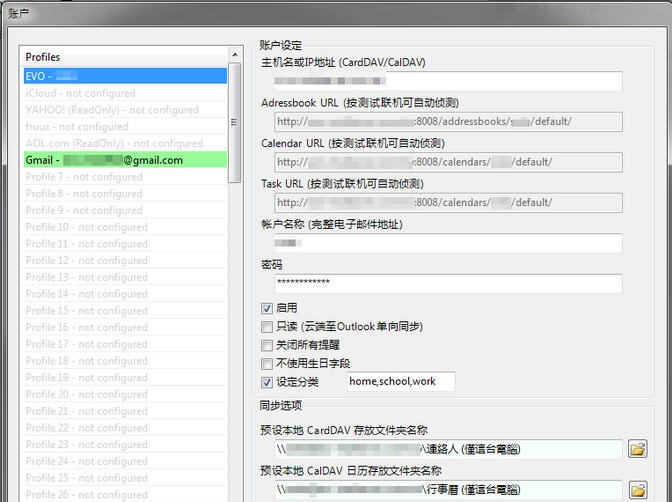Select iCloud - not configured profile
The width and height of the screenshot is (672, 502).
coord(125,93)
